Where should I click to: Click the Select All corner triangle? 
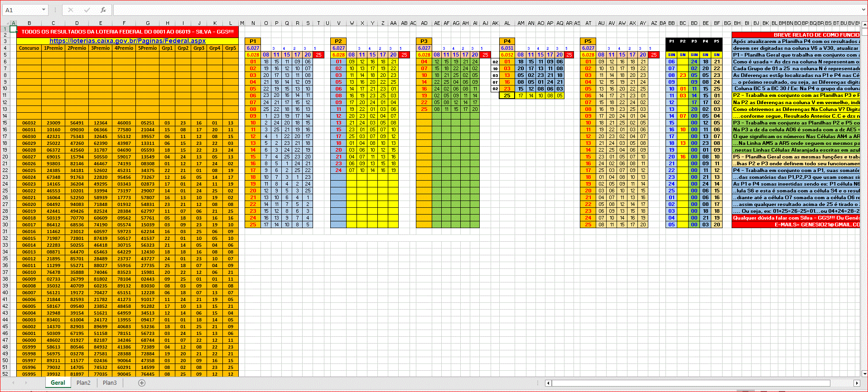(5, 23)
